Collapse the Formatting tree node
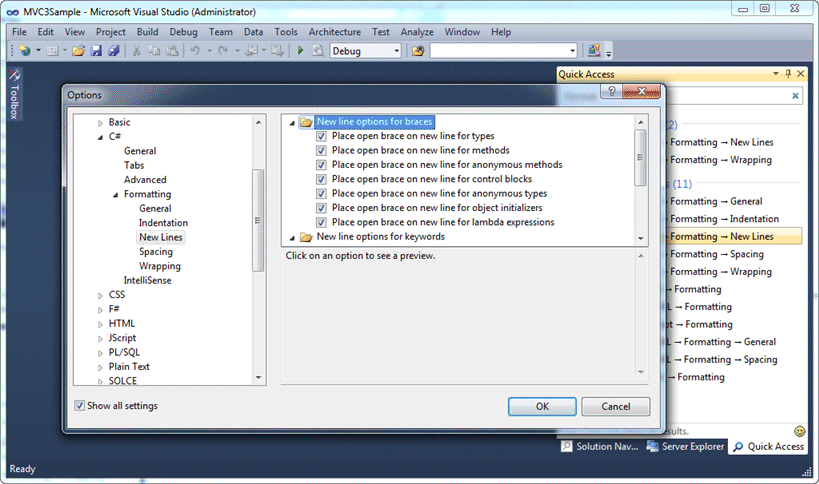Screen dimensions: 819x484 click(x=115, y=195)
